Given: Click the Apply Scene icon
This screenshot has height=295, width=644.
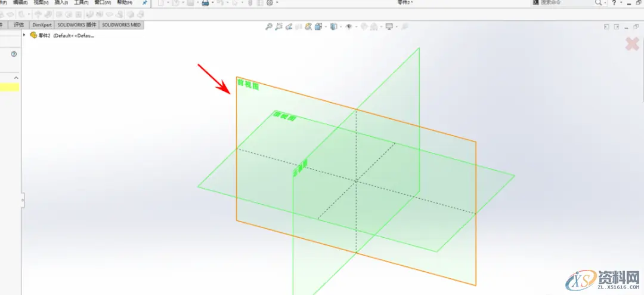Looking at the screenshot, I should 374,27.
